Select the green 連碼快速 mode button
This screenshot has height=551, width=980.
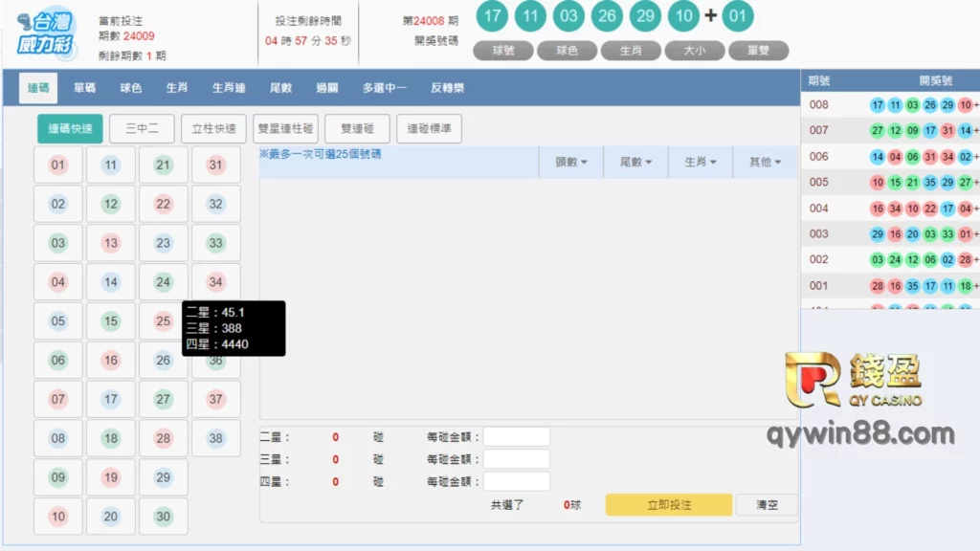coord(70,128)
